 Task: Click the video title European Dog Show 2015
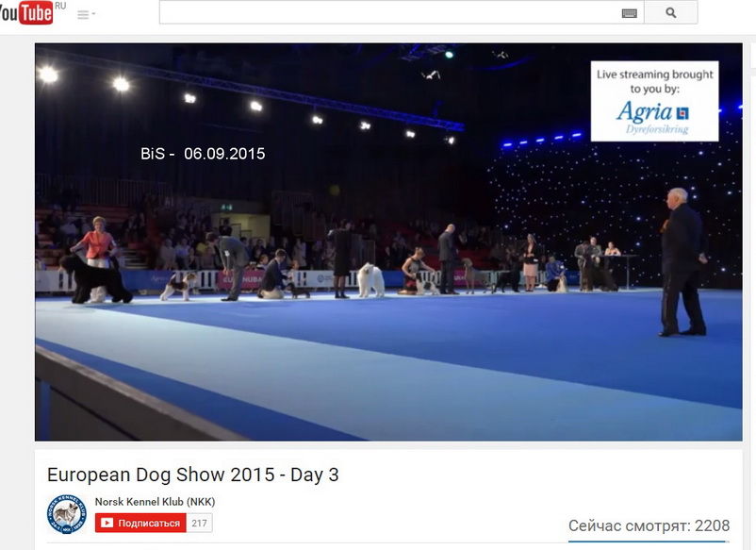(192, 475)
